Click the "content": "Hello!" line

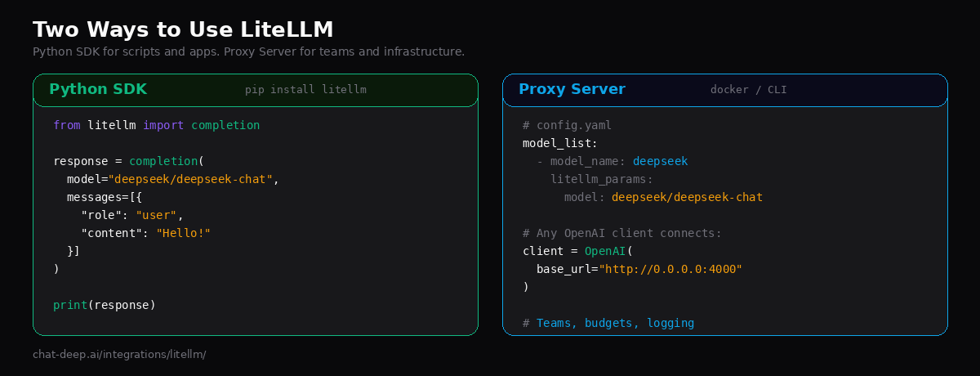pos(145,233)
